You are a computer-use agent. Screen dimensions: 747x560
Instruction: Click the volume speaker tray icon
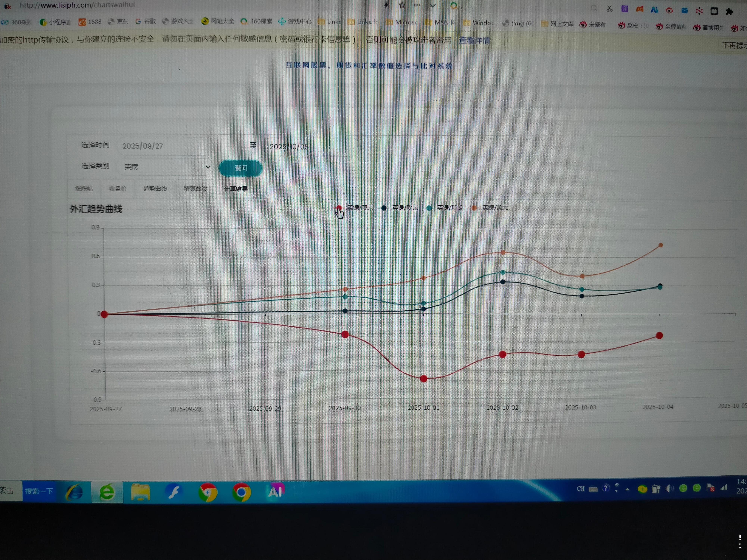[x=669, y=489]
